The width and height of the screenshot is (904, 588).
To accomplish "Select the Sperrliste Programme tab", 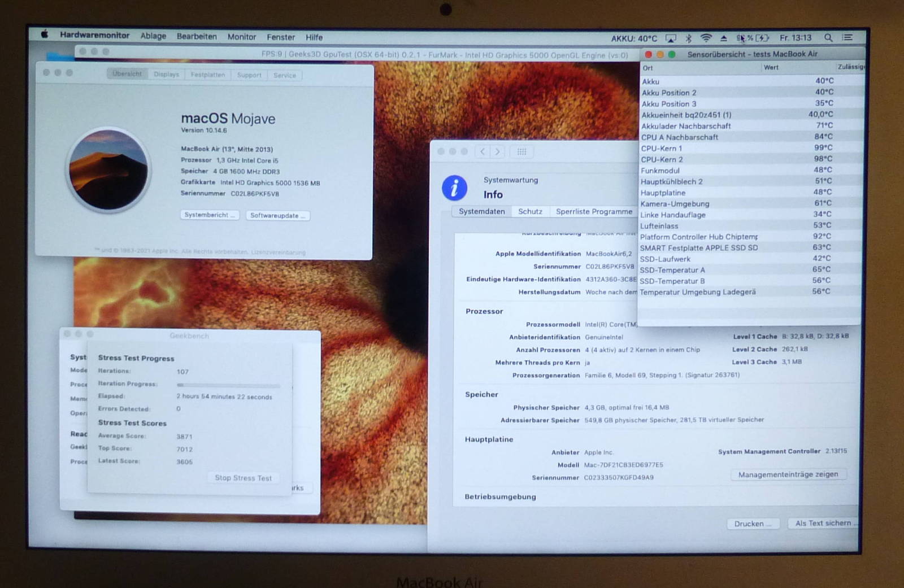I will 594,211.
